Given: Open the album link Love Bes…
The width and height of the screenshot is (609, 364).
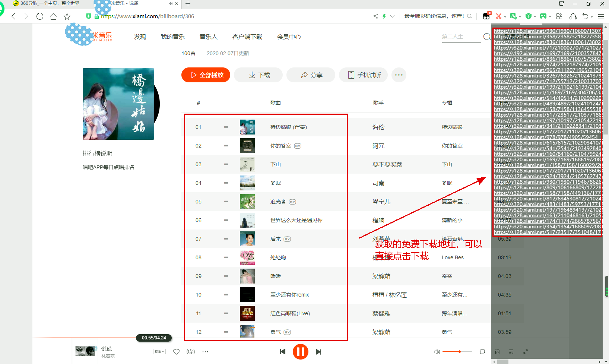Looking at the screenshot, I should (455, 257).
